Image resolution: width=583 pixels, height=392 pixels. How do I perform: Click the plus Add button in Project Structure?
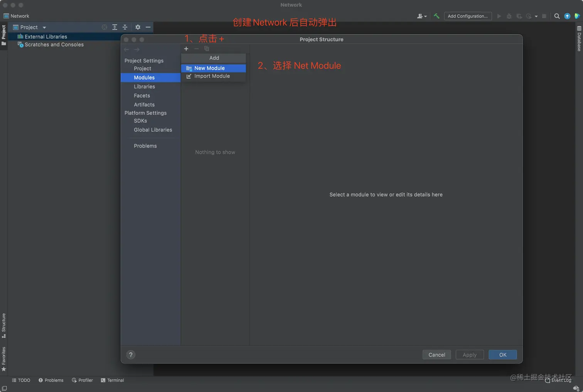coord(186,49)
